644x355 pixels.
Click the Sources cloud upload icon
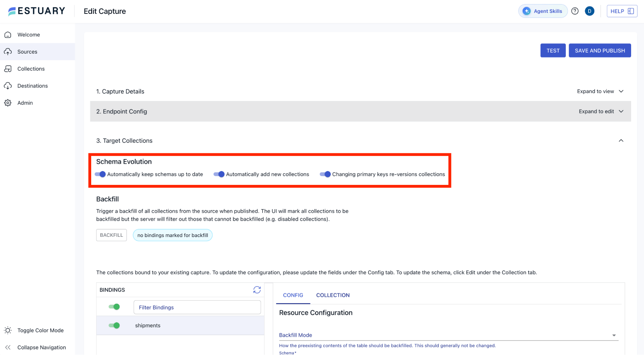(8, 52)
